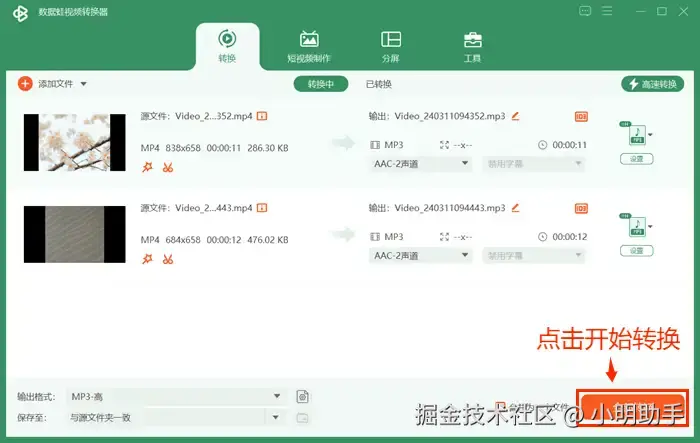The height and width of the screenshot is (443, 700).
Task: Open the ID3 tag icon for the first output
Action: [x=581, y=117]
